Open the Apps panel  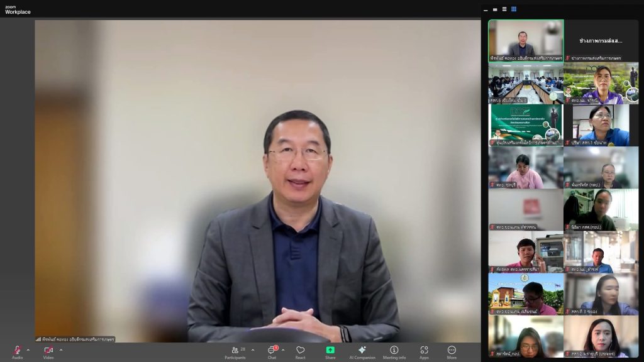[x=424, y=351]
